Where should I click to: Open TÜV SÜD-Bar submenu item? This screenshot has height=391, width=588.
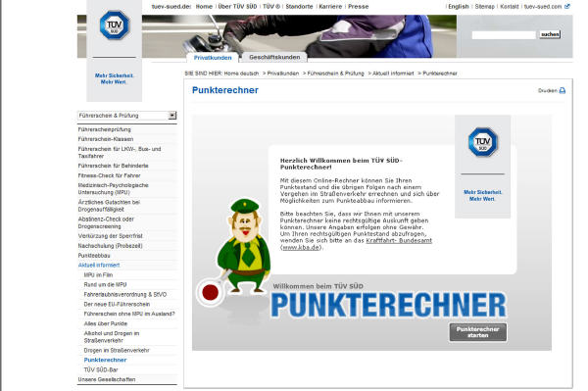tap(101, 369)
